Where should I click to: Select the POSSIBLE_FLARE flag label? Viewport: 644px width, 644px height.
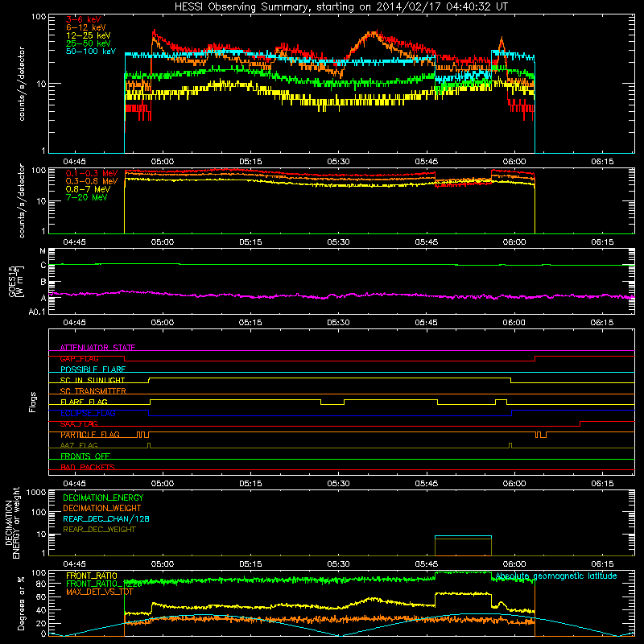tap(93, 369)
